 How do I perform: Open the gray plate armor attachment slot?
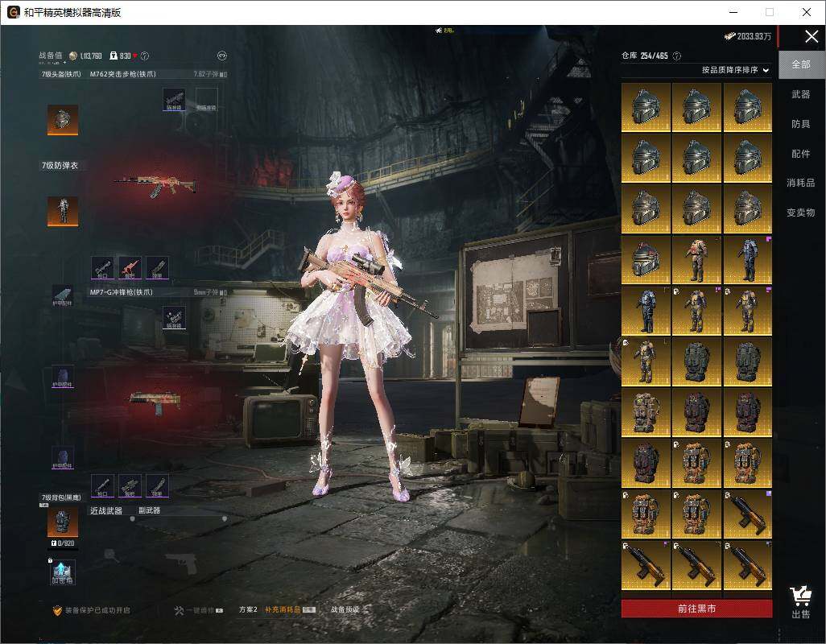[62, 296]
